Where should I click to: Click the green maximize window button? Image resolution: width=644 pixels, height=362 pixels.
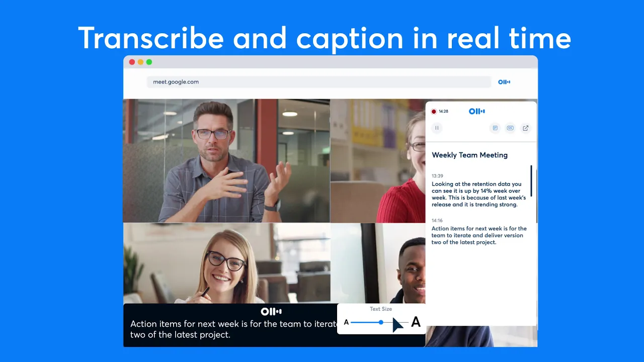[149, 62]
